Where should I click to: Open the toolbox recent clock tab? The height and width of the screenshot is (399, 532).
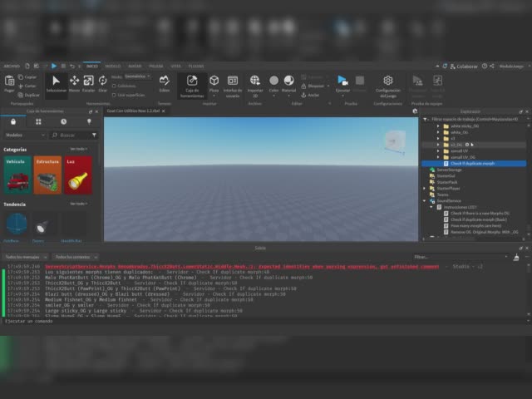[63, 122]
